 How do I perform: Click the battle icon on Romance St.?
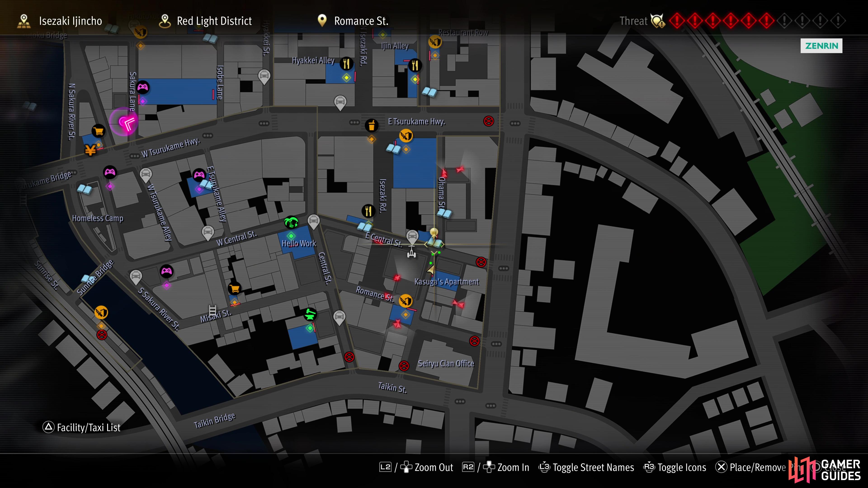[405, 301]
